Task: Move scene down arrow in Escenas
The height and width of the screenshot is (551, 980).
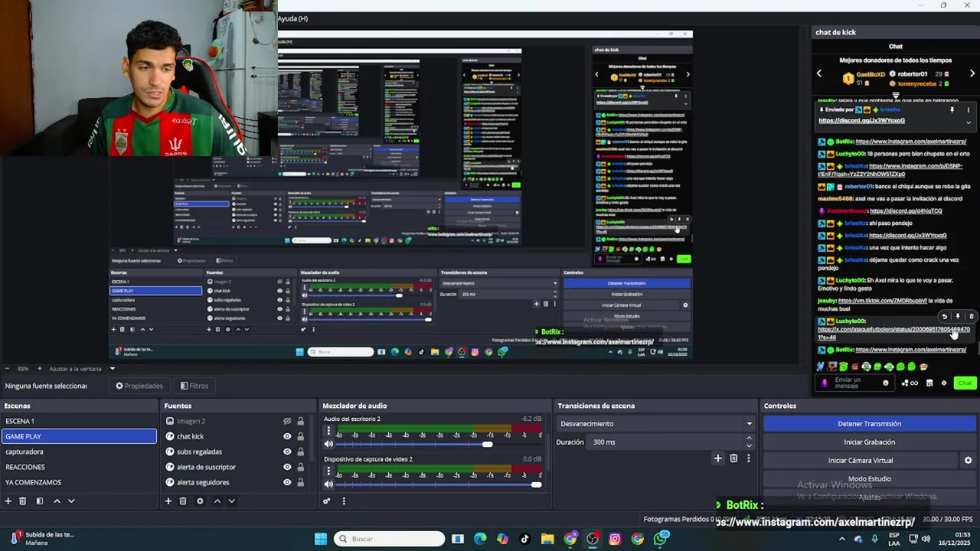Action: [71, 501]
